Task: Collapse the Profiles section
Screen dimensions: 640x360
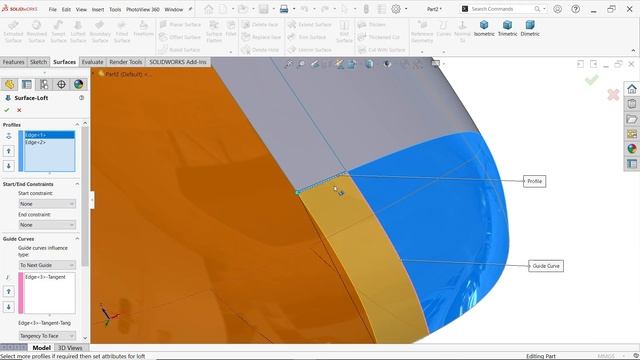Action: point(77,124)
